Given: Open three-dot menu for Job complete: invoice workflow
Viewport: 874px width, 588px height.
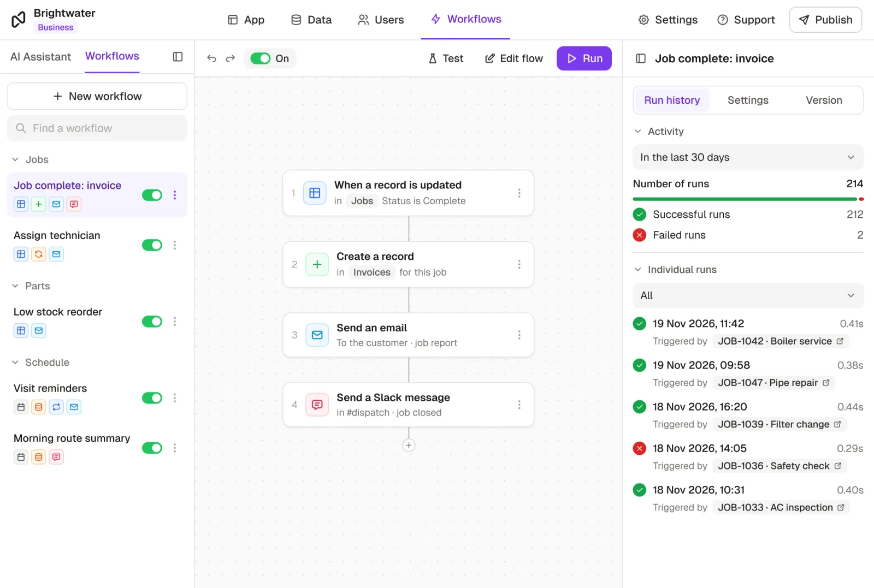Looking at the screenshot, I should [x=175, y=195].
